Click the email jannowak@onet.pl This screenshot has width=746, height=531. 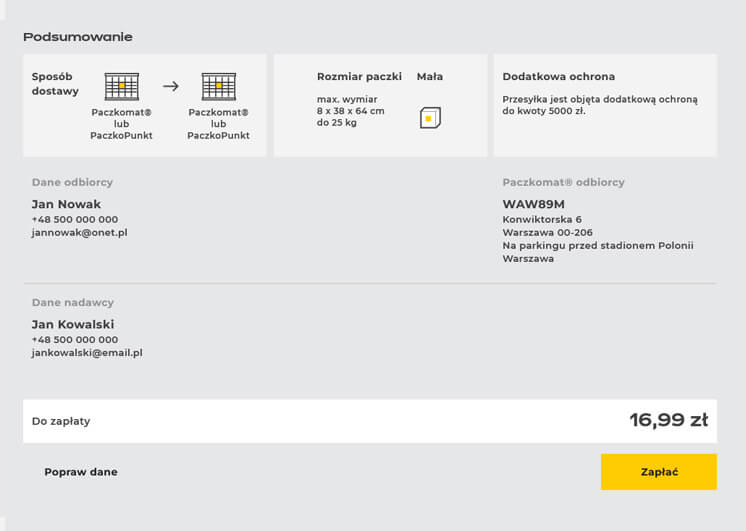click(79, 232)
